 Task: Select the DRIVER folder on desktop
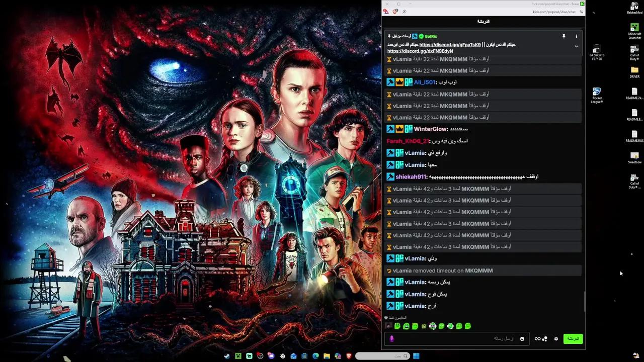pyautogui.click(x=634, y=72)
